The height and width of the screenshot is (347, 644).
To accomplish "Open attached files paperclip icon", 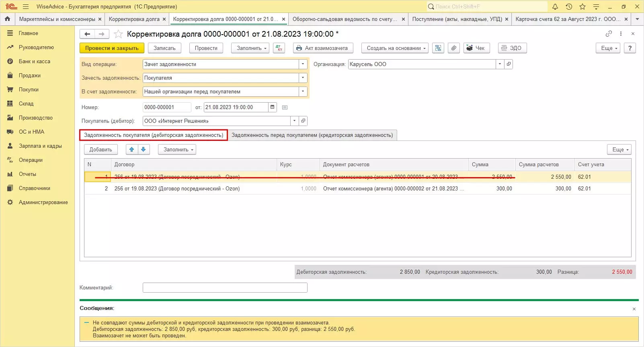I will coord(453,48).
